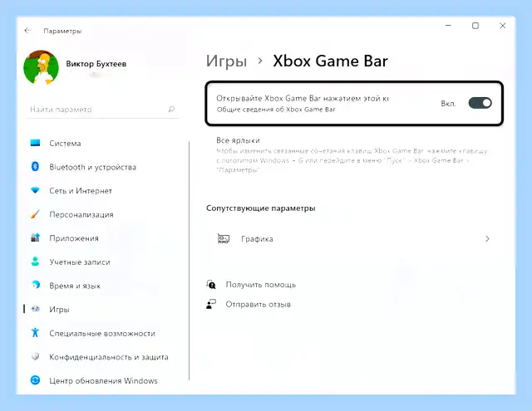
Task: Click the Приложения apps icon
Action: pyautogui.click(x=35, y=237)
